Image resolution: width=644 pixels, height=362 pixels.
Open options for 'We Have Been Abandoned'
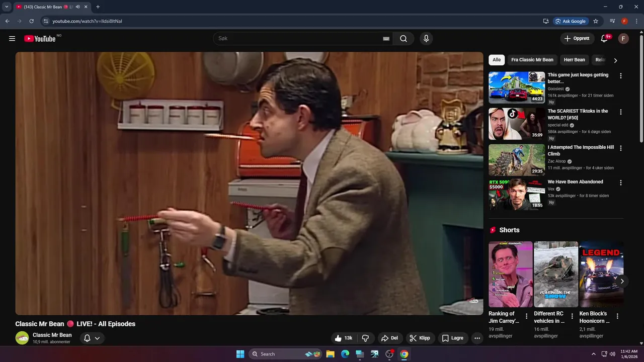(x=620, y=183)
